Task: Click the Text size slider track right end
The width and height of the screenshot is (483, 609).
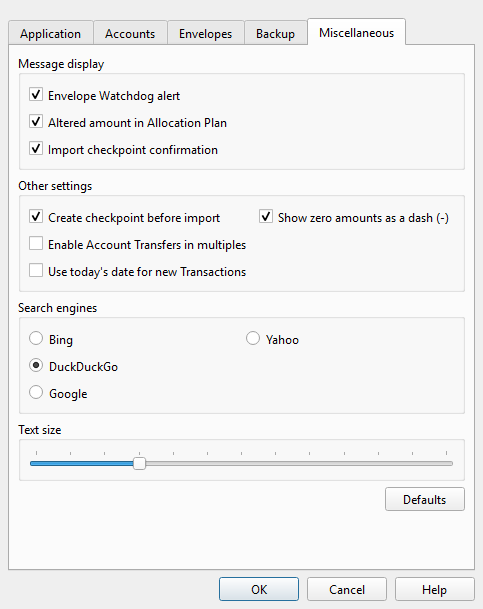Action: pyautogui.click(x=450, y=463)
